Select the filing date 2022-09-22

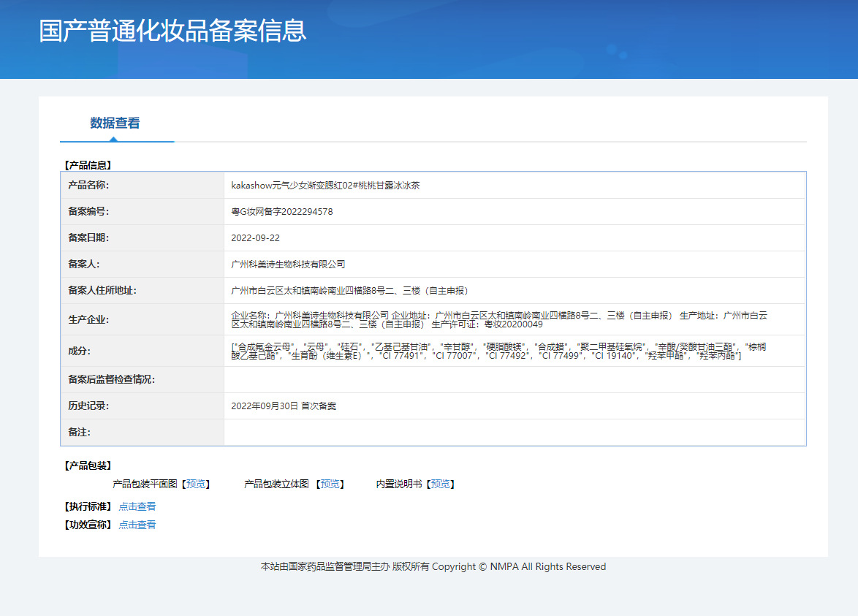coord(256,238)
